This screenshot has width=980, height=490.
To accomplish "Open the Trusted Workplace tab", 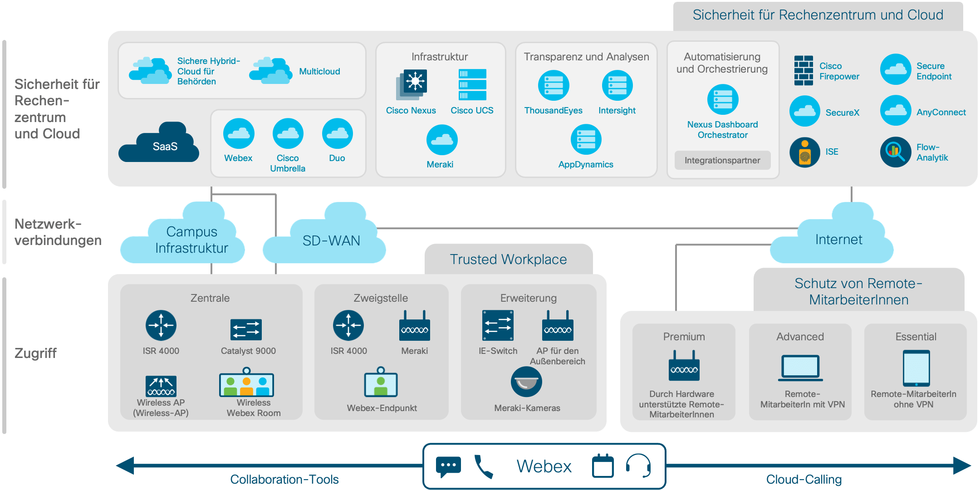I will point(509,259).
